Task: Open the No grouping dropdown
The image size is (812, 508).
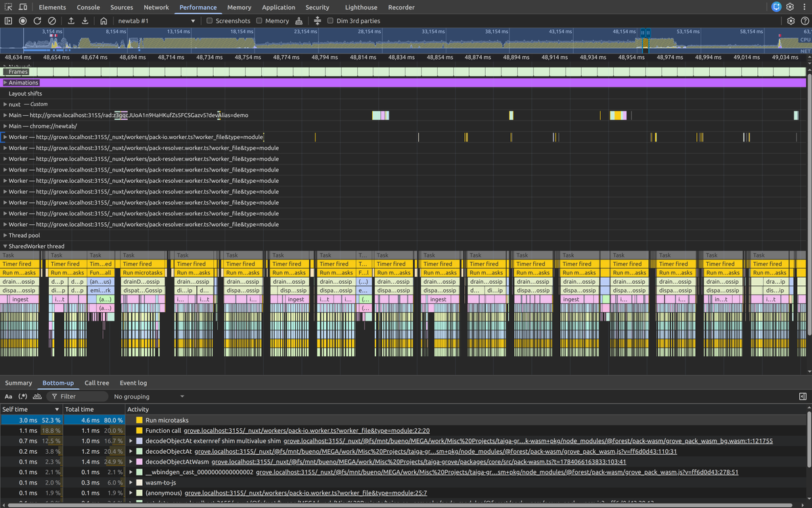Action: [x=149, y=396]
